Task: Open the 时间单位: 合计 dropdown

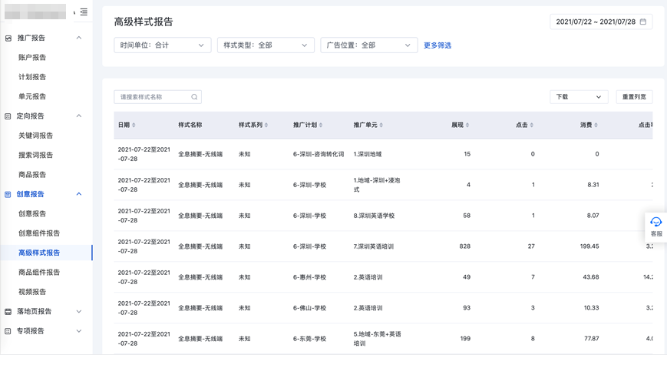Action: (162, 45)
